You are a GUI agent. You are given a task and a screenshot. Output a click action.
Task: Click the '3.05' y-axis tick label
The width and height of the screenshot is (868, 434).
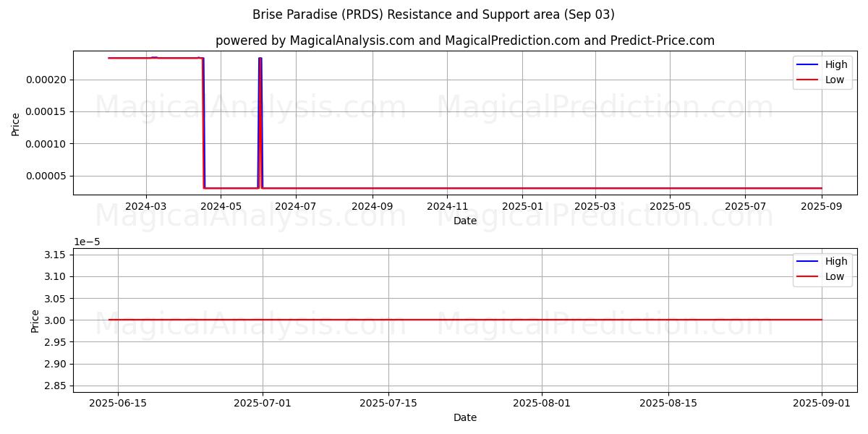pyautogui.click(x=56, y=299)
